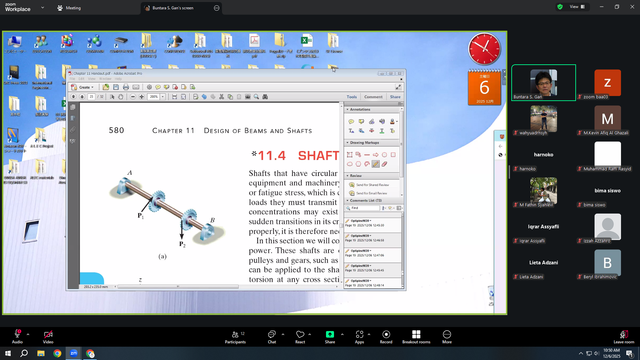Click the page number field in Acrobat
This screenshot has width=640, height=360.
tap(91, 97)
